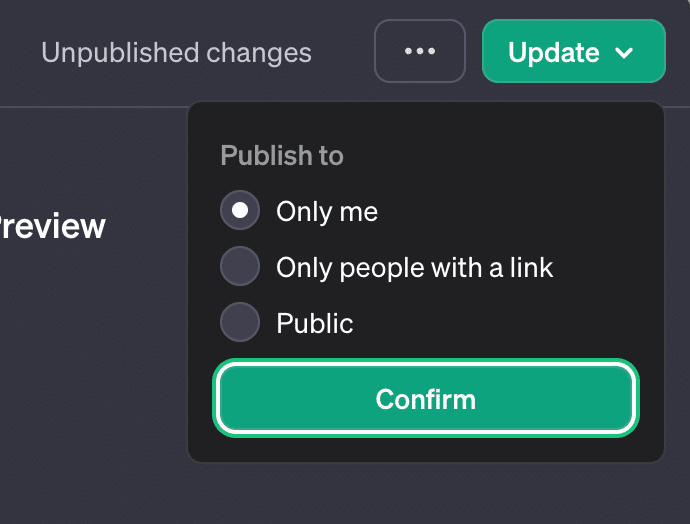Click the partially visible Preview heading
Screen dimensions: 690x524
pos(52,226)
